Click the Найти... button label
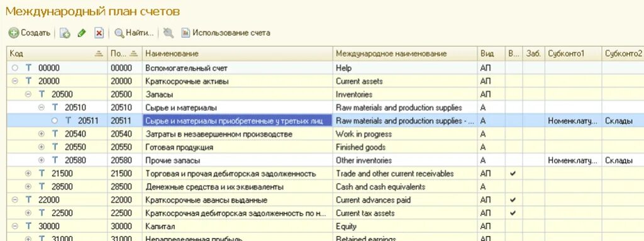Image resolution: width=644 pixels, height=241 pixels. pyautogui.click(x=140, y=33)
